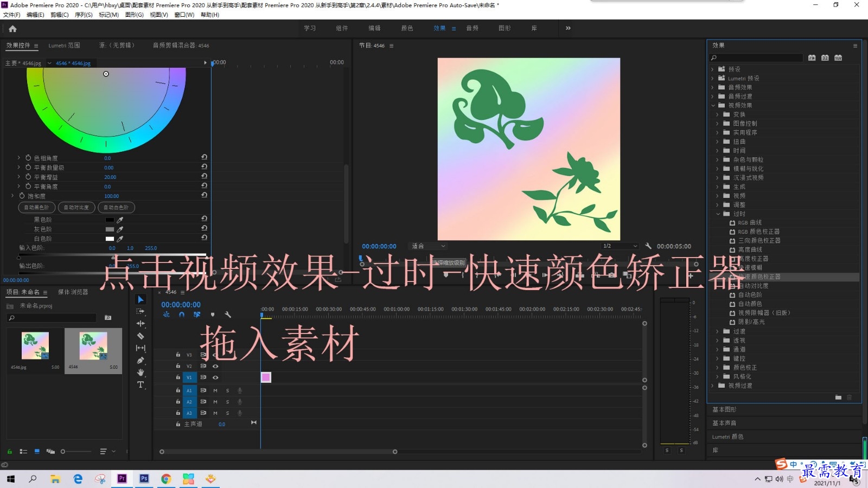Image resolution: width=868 pixels, height=488 pixels.
Task: Click new custom bin icon in Effects panel
Action: (838, 397)
